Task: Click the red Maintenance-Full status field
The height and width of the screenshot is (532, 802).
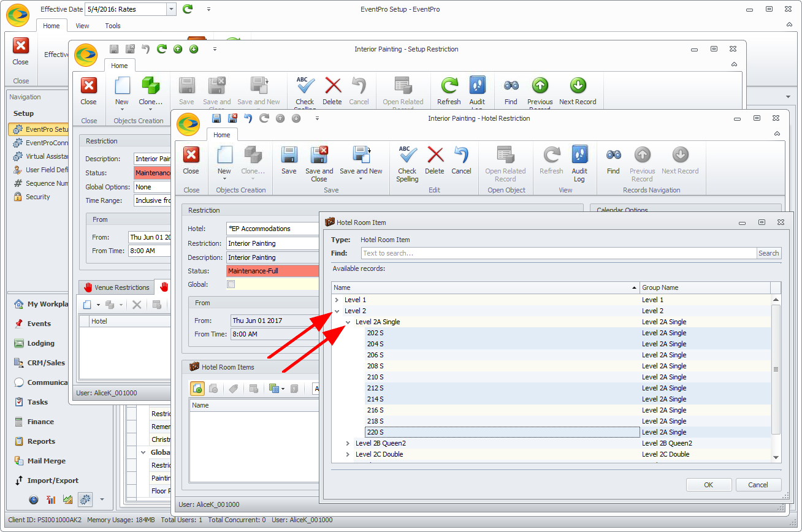Action: 273,271
